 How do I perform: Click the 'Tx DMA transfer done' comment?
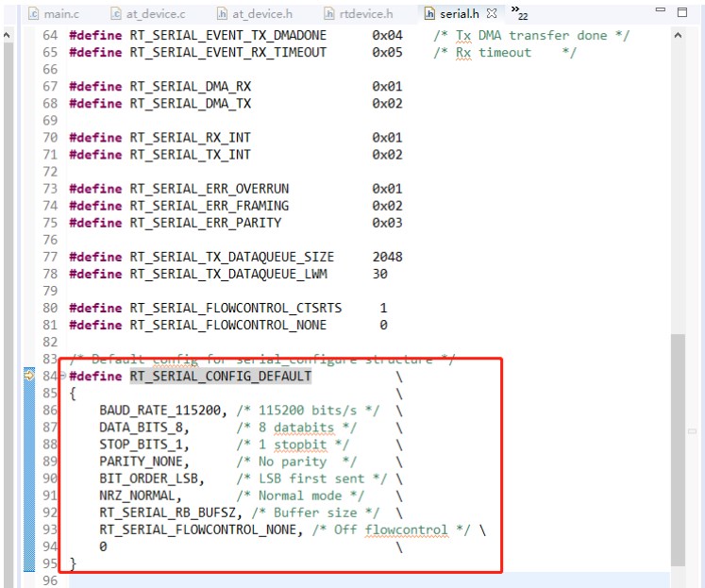pos(531,36)
